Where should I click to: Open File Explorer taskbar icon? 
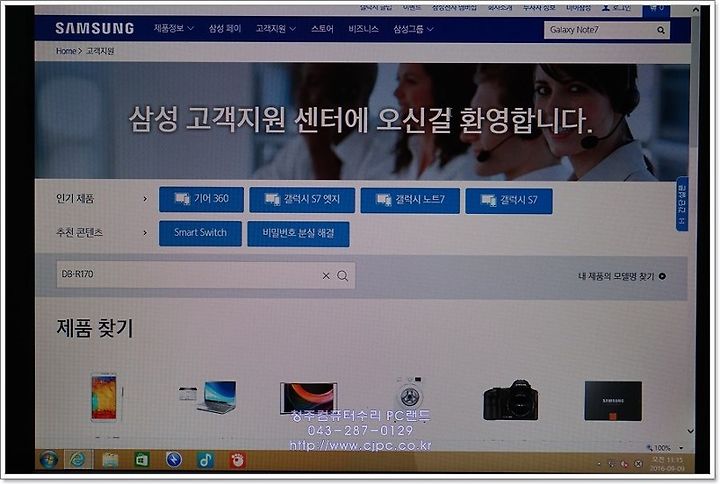pos(110,460)
